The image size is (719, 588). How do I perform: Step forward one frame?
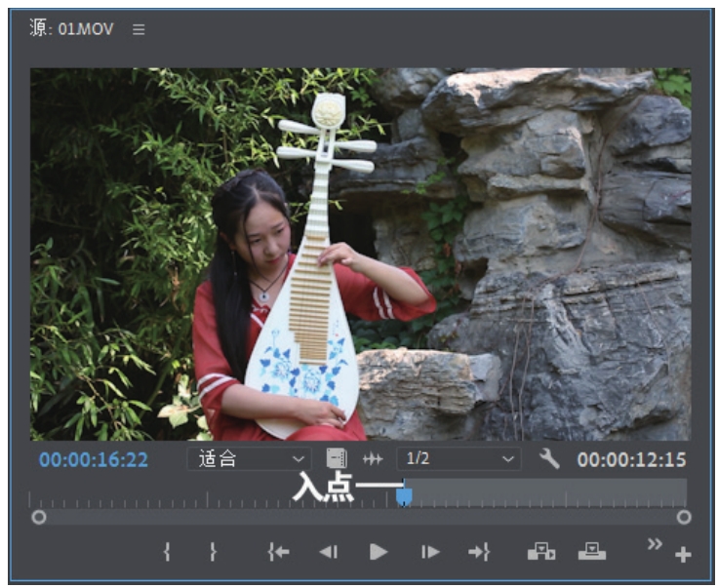tap(430, 552)
